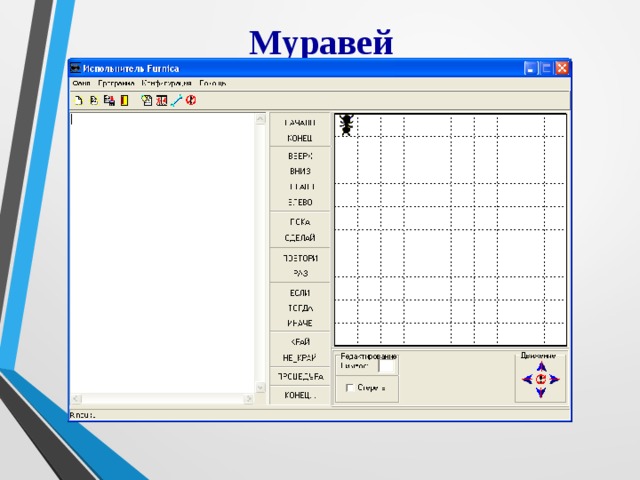Insert the РАЗ keyword
640x480 pixels.
(x=300, y=273)
